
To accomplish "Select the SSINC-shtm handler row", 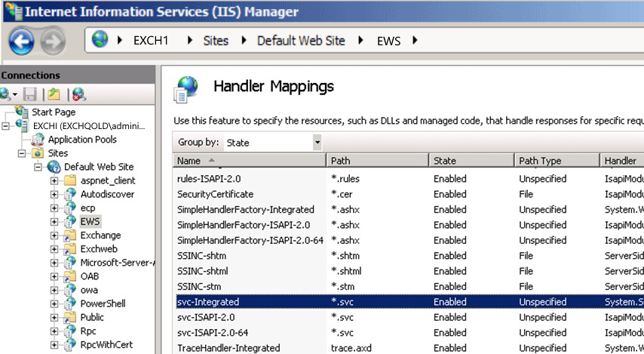I will coord(410,256).
